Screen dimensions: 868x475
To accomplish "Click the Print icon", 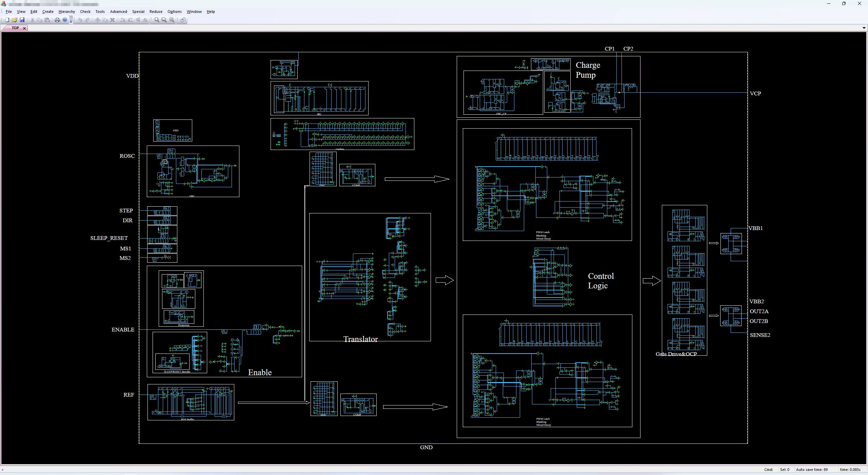I will coord(57,20).
